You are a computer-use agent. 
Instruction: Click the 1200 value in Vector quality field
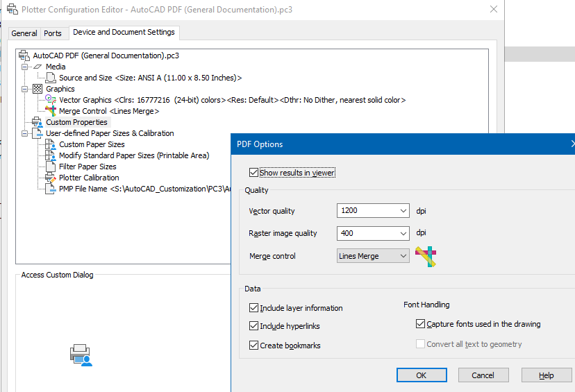pos(349,210)
